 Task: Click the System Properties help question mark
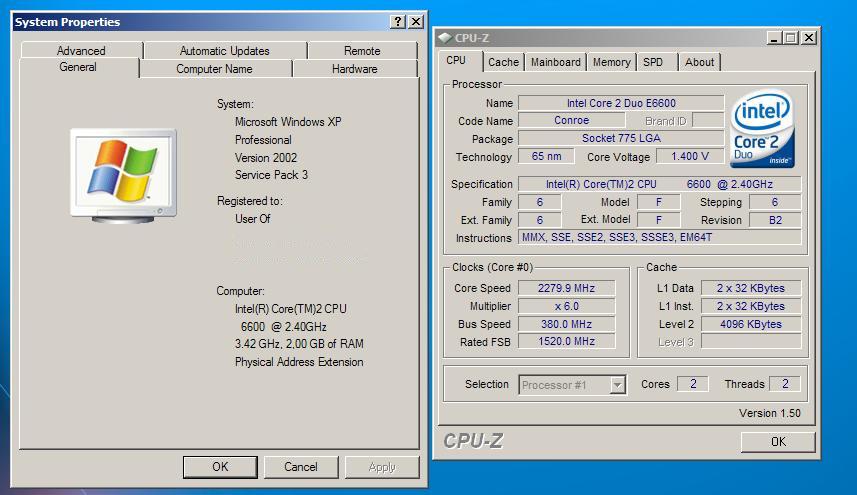(x=398, y=22)
